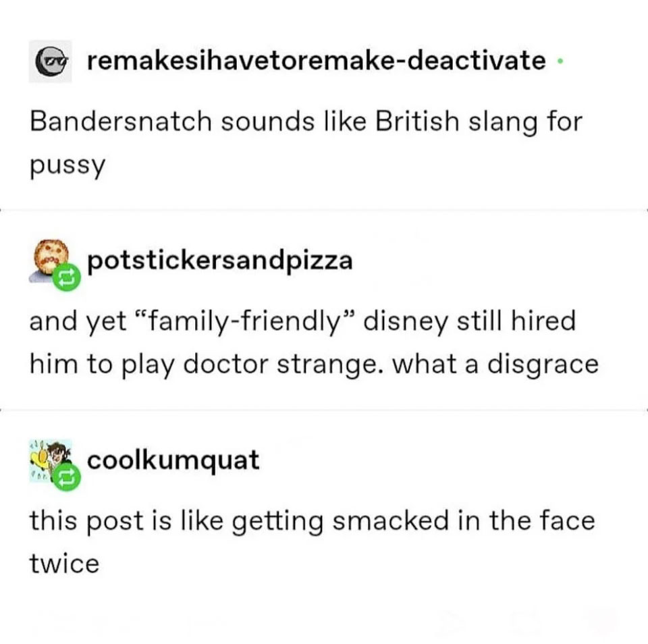Click "and yet" starting potstickersandpizza's reply
Screen dimensions: 648x644
(x=78, y=321)
